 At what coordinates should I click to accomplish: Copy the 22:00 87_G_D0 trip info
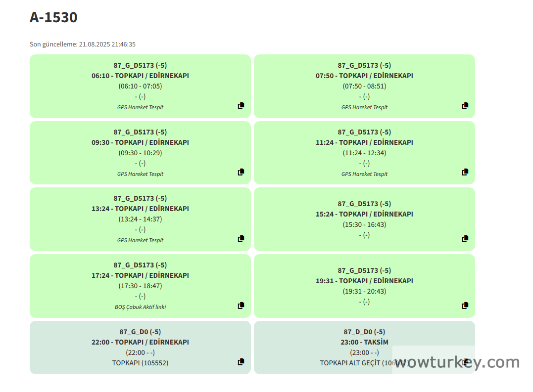241,362
